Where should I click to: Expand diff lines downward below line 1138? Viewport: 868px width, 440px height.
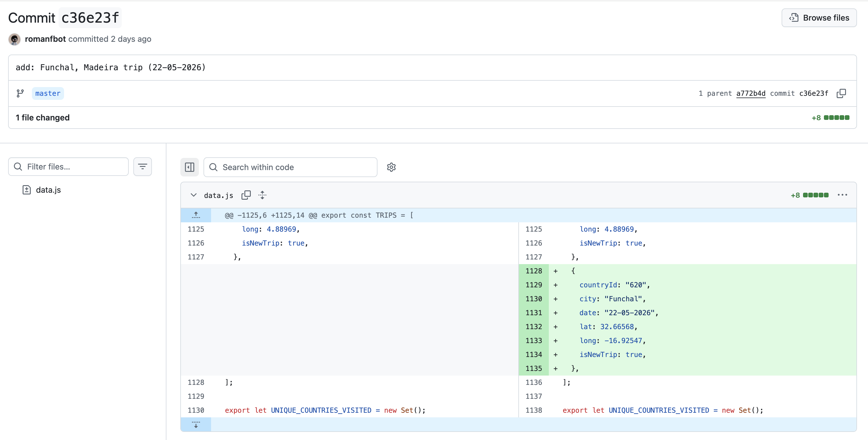point(196,425)
